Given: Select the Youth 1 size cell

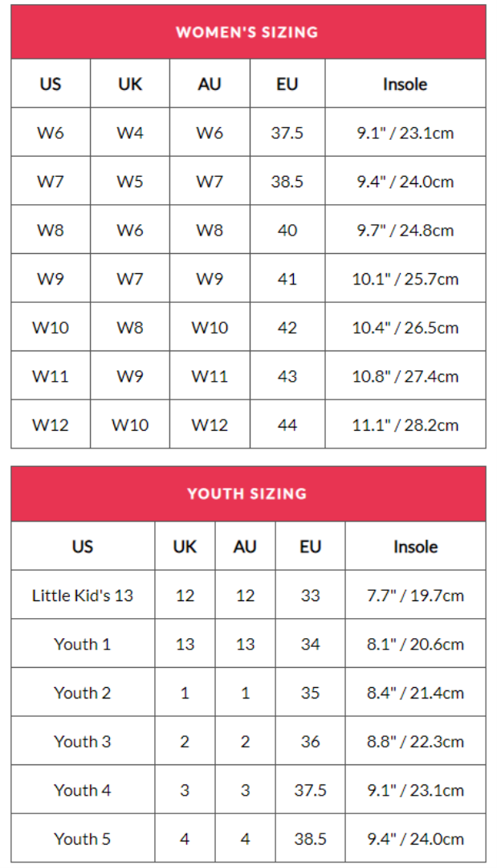Looking at the screenshot, I should coord(83,645).
